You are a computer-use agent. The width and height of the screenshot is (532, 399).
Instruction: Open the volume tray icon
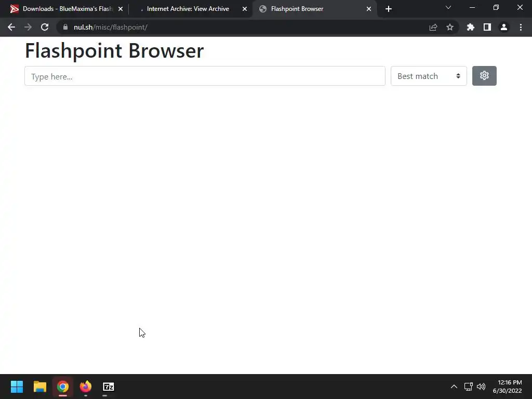click(481, 387)
